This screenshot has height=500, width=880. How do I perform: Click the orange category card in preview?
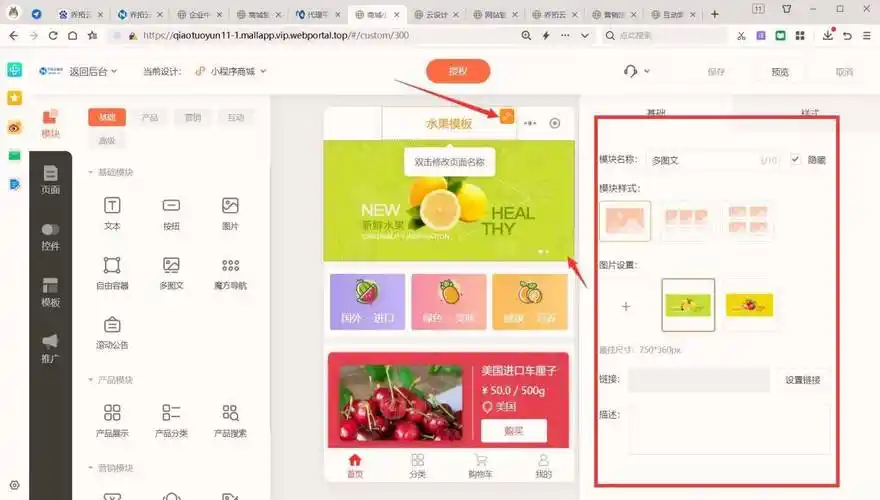(x=530, y=302)
